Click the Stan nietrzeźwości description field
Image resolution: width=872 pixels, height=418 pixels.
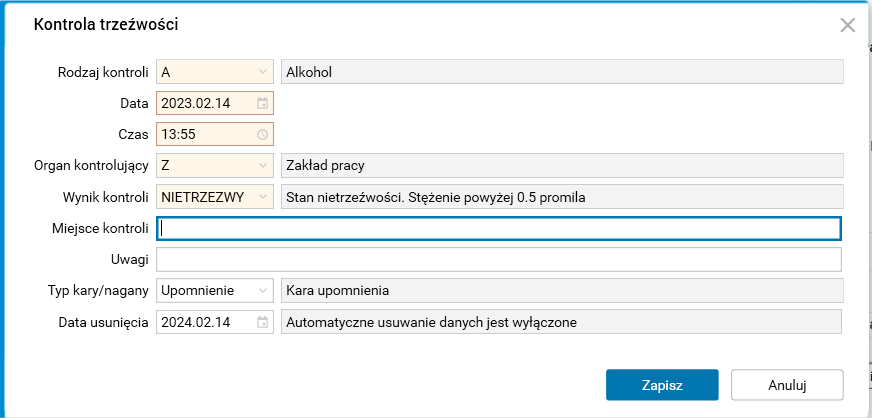[x=562, y=197]
